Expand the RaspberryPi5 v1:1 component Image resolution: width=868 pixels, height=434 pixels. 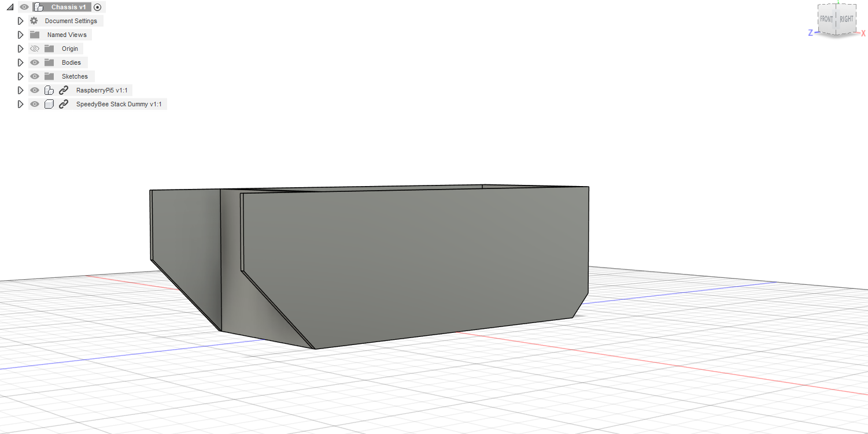click(x=20, y=90)
